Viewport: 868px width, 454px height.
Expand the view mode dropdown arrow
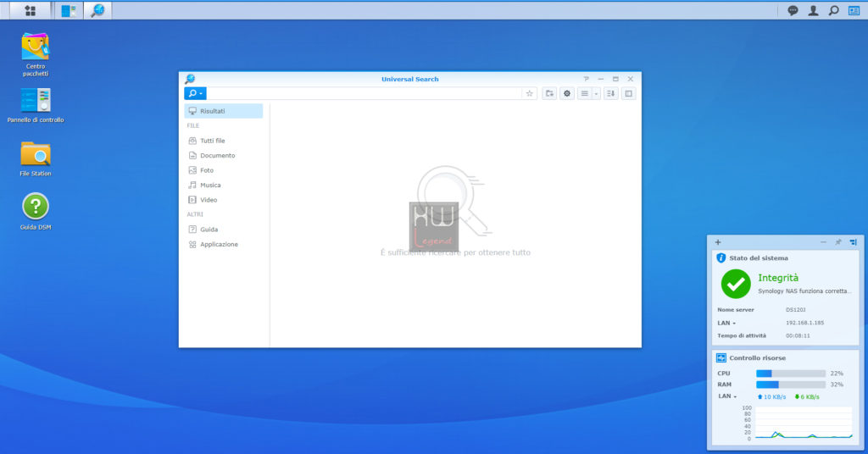596,93
